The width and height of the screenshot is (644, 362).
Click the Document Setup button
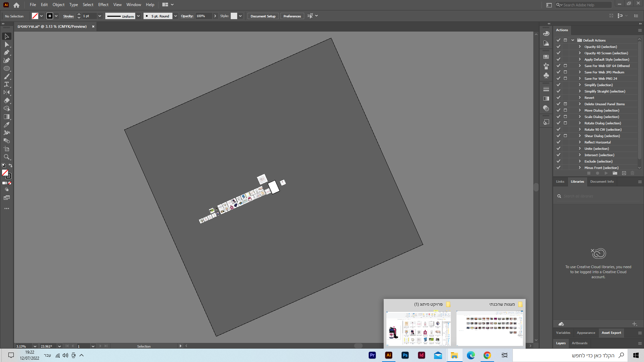click(263, 16)
